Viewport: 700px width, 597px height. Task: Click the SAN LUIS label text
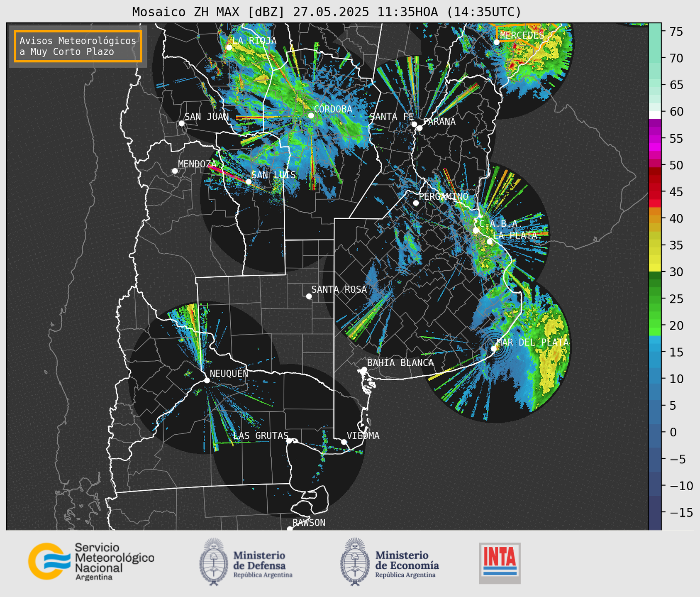tap(274, 175)
